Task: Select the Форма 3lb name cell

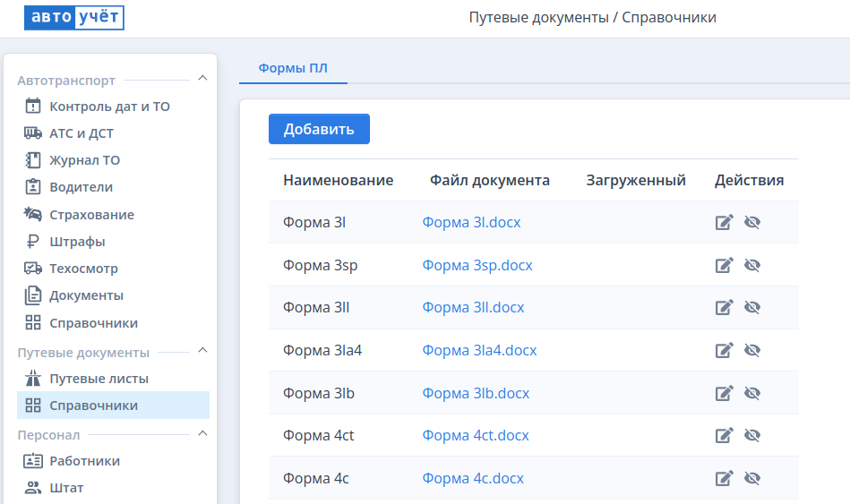Action: click(319, 393)
